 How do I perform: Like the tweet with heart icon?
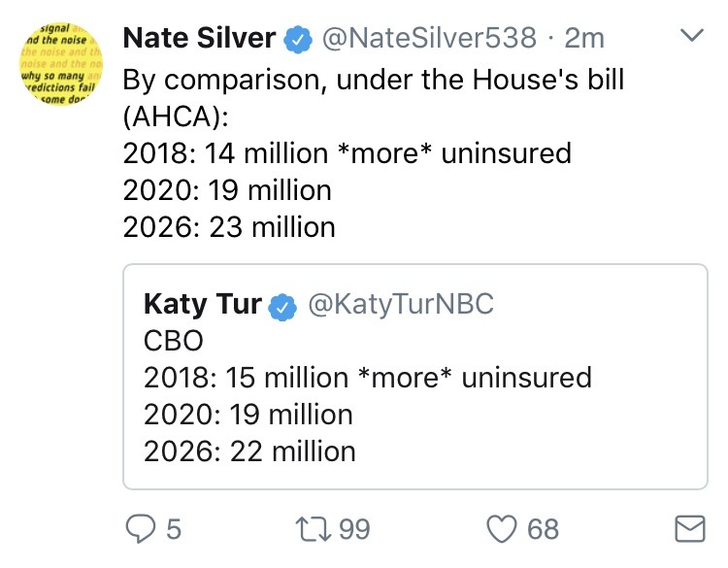click(x=502, y=529)
